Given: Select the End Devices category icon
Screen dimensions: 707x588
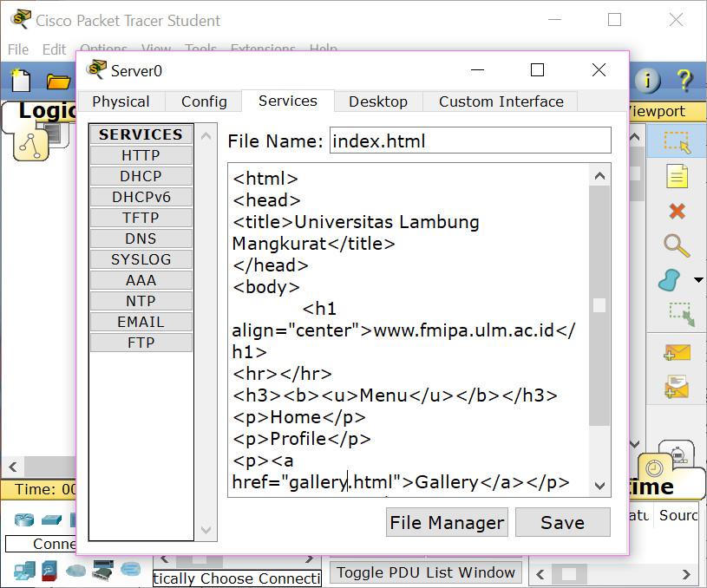Looking at the screenshot, I should point(24,572).
